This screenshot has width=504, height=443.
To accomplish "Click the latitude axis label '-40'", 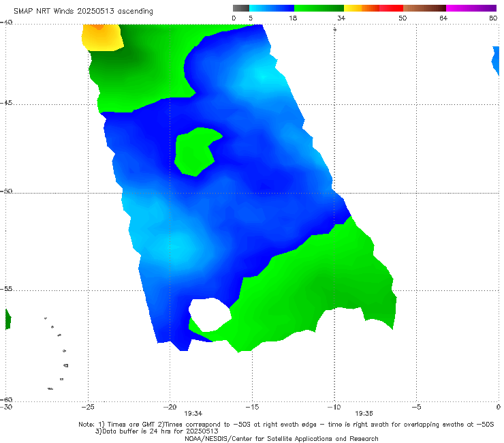I will coord(6,22).
